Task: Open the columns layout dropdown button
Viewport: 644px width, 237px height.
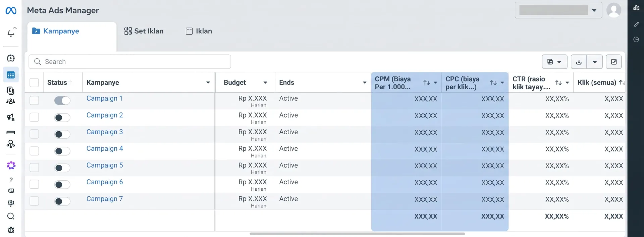Action: tap(554, 62)
